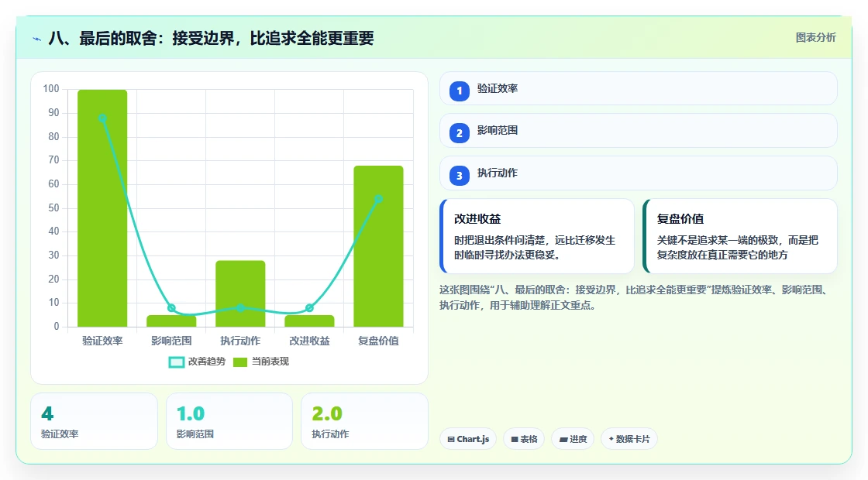Image resolution: width=868 pixels, height=480 pixels.
Task: Click the stat card showing 4 验证效率
Action: [94, 421]
